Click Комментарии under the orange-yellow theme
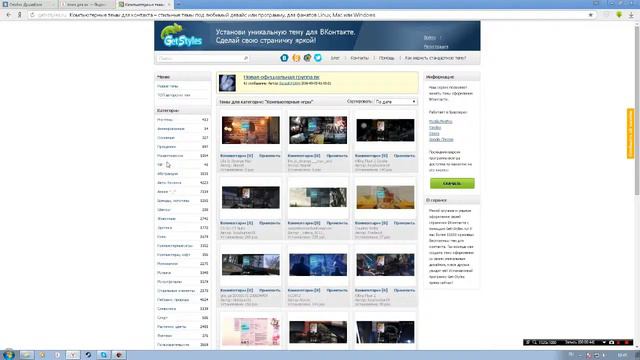This screenshot has width=640, height=360. pos(371,223)
